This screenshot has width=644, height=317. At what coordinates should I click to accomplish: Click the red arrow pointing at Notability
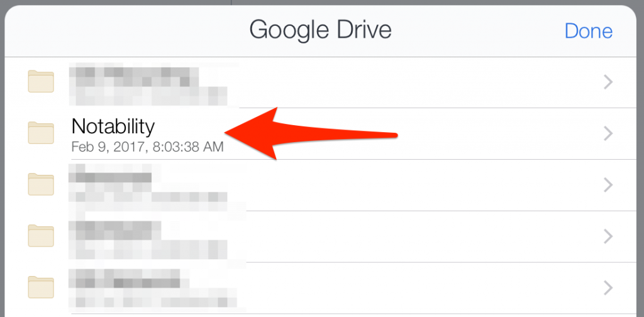coord(311,133)
